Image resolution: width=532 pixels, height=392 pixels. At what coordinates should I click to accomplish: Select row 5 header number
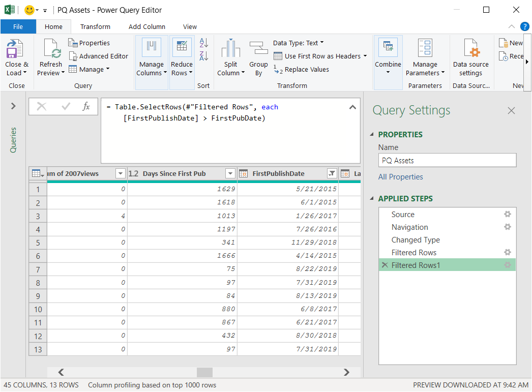point(38,243)
